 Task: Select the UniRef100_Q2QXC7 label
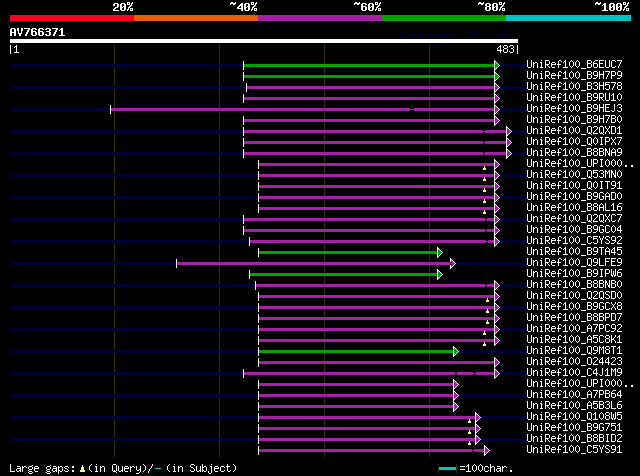(574, 219)
